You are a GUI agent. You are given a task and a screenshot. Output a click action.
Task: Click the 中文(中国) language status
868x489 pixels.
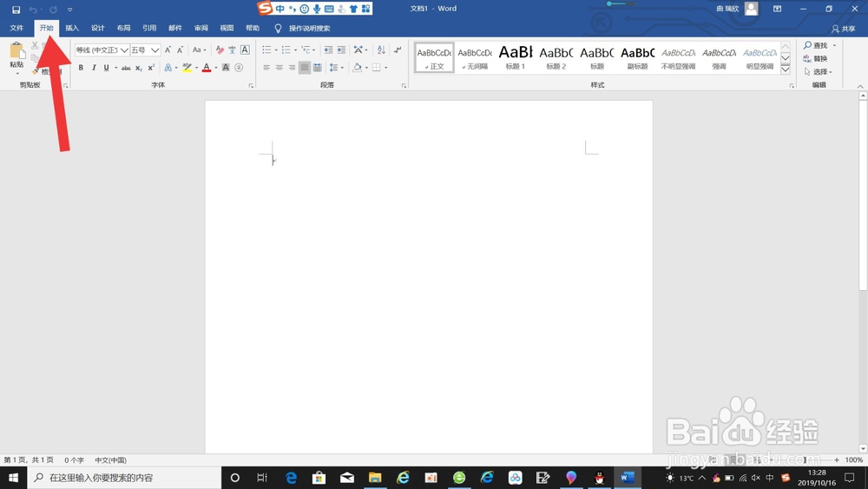[x=111, y=460]
